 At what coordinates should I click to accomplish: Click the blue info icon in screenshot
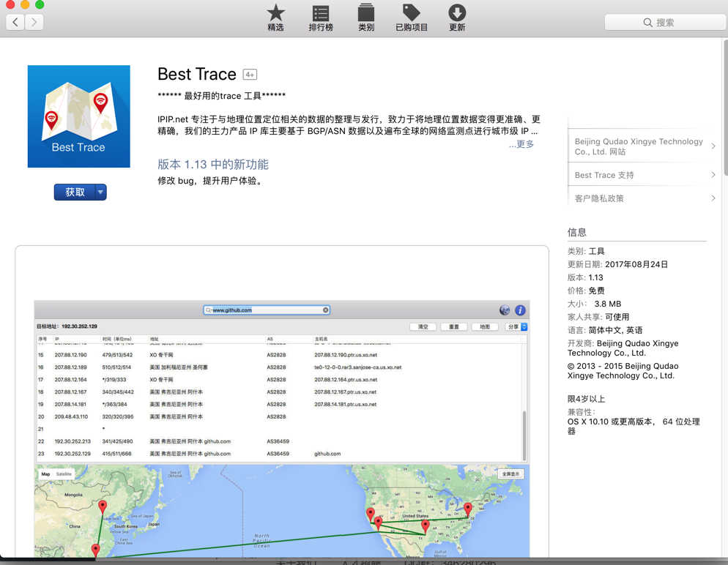point(520,310)
